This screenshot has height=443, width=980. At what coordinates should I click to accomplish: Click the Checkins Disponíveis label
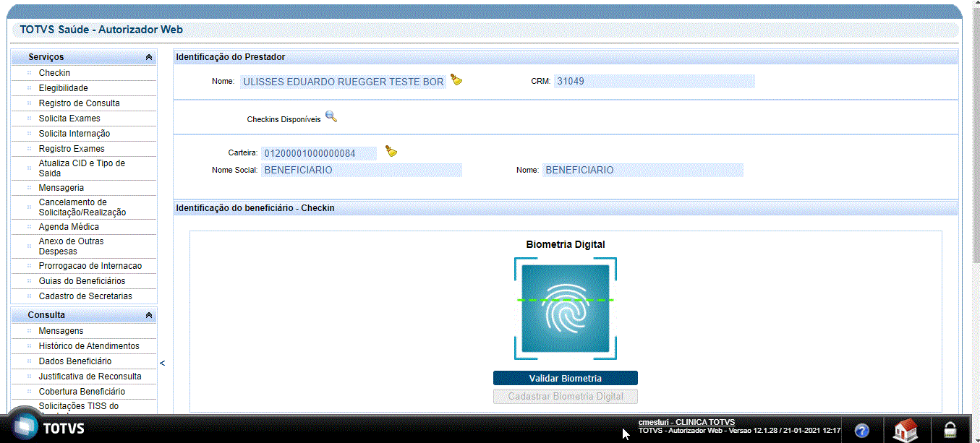tap(284, 119)
